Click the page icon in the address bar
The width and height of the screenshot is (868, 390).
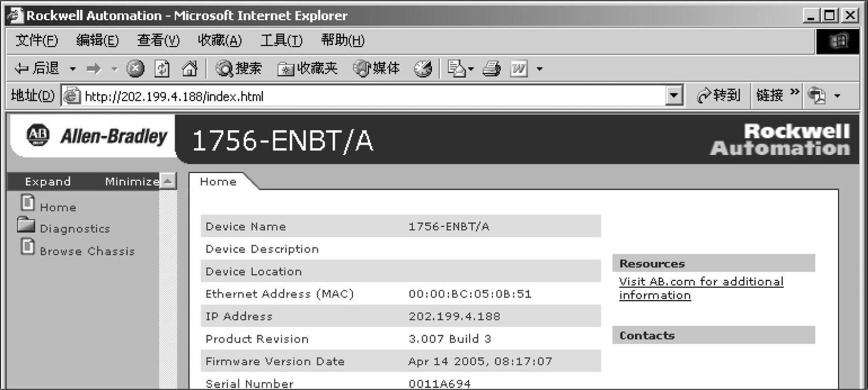click(72, 96)
